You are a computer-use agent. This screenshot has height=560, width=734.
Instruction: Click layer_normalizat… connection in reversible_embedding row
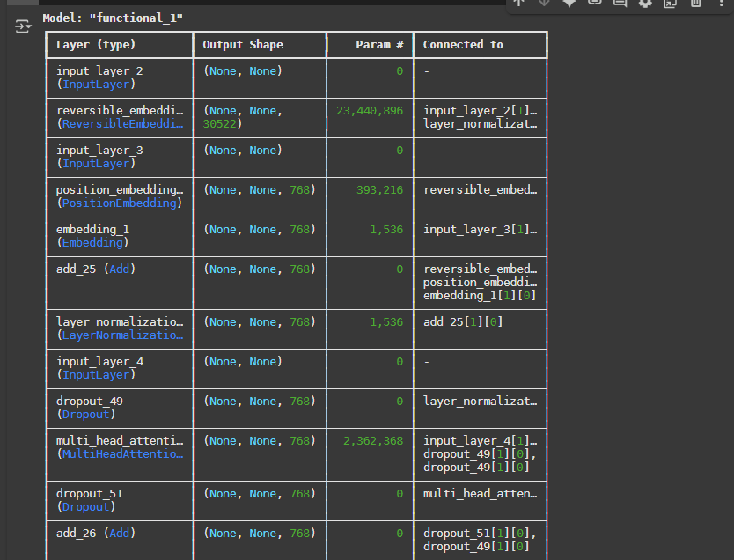[481, 124]
